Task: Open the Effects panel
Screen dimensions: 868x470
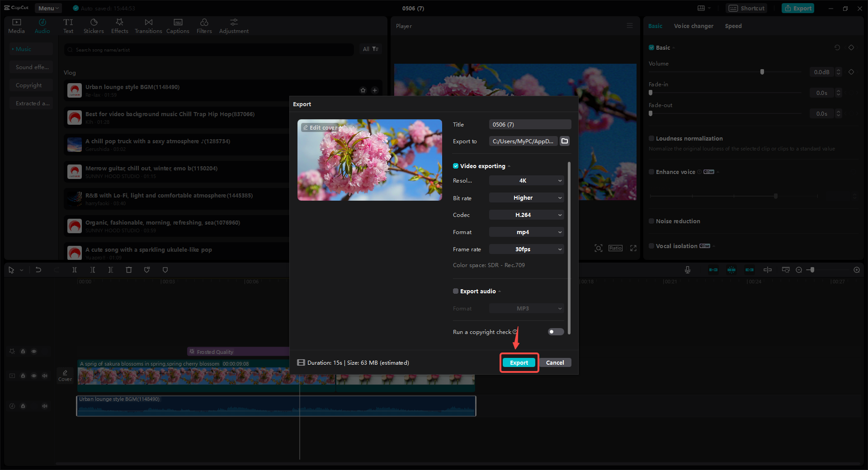Action: point(119,25)
